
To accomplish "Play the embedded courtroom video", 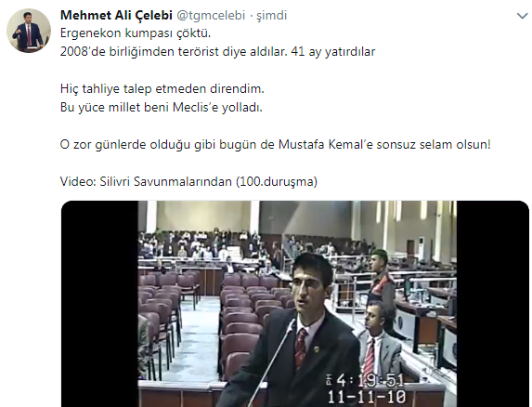I will (x=295, y=304).
